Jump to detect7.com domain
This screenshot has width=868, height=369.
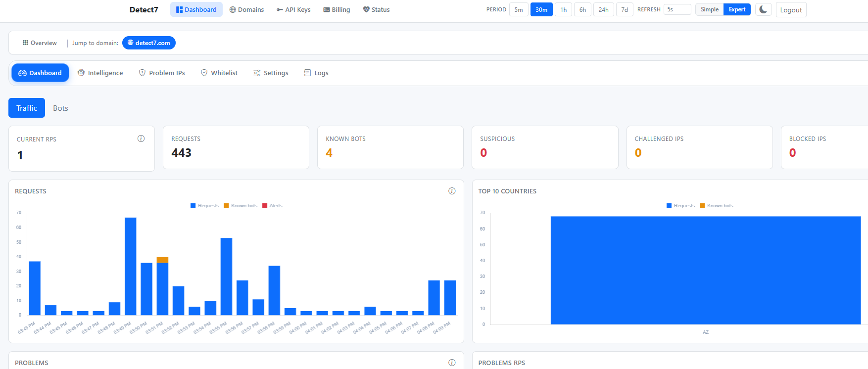pyautogui.click(x=149, y=43)
